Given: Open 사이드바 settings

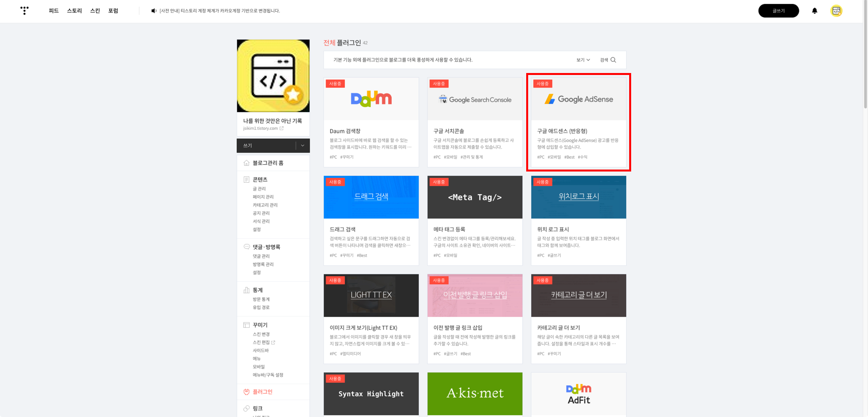Looking at the screenshot, I should click(260, 350).
